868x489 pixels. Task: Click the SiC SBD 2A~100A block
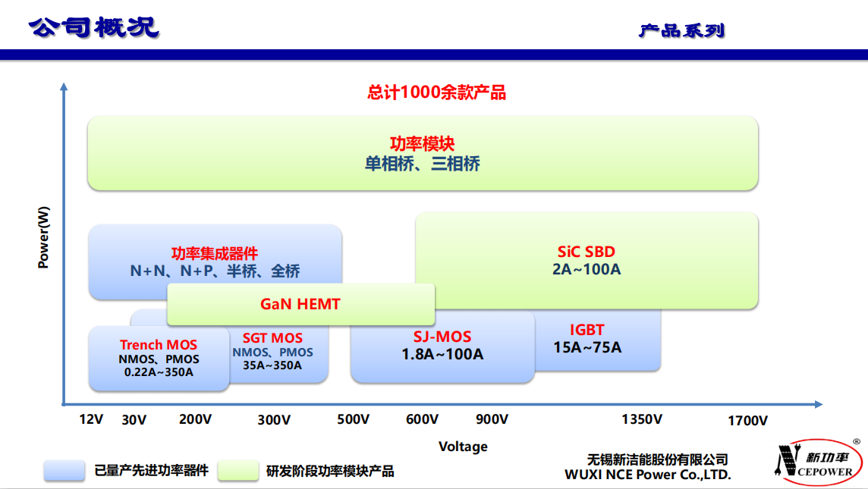pos(586,260)
